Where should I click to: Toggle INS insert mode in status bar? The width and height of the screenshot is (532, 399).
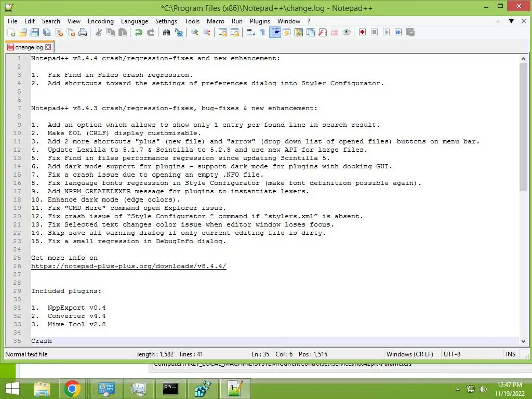point(510,354)
